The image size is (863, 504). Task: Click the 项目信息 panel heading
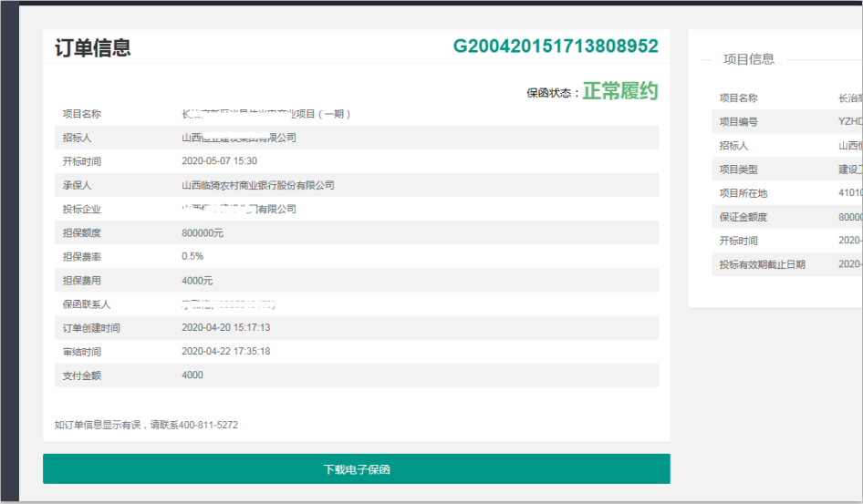pyautogui.click(x=749, y=59)
